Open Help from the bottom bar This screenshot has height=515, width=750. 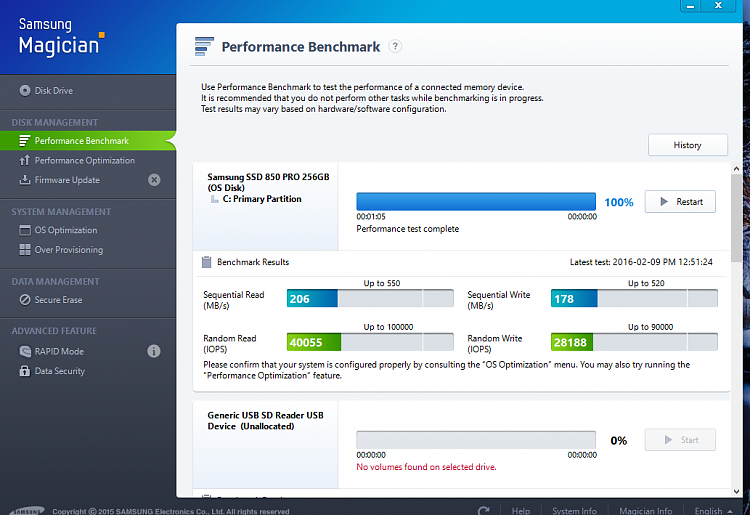tap(520, 511)
